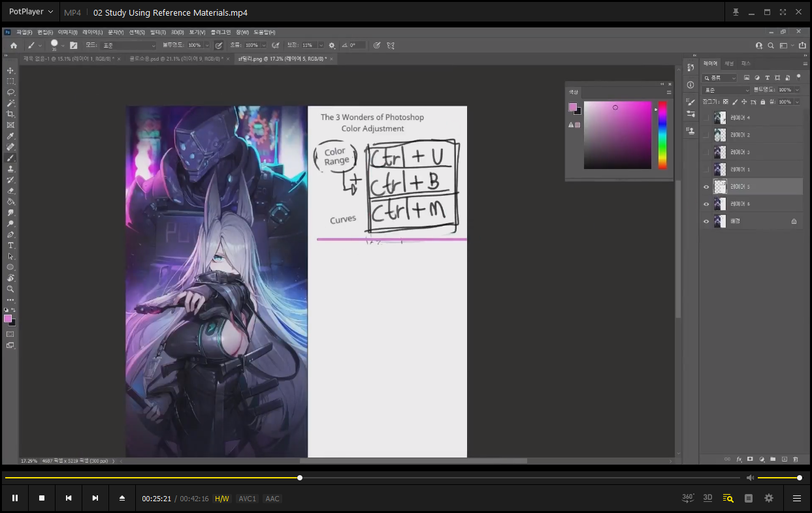Select the Spot Healing Brush tool
This screenshot has height=513, width=812.
(x=10, y=147)
